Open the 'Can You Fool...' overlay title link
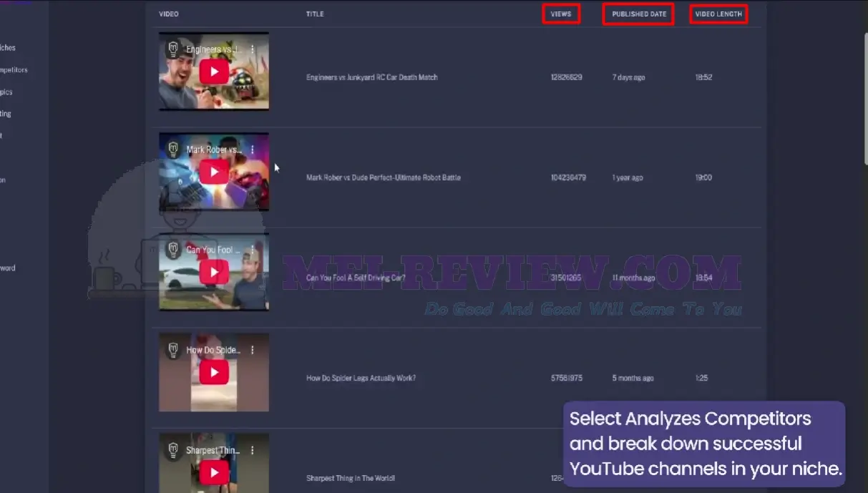The height and width of the screenshot is (493, 868). (213, 250)
